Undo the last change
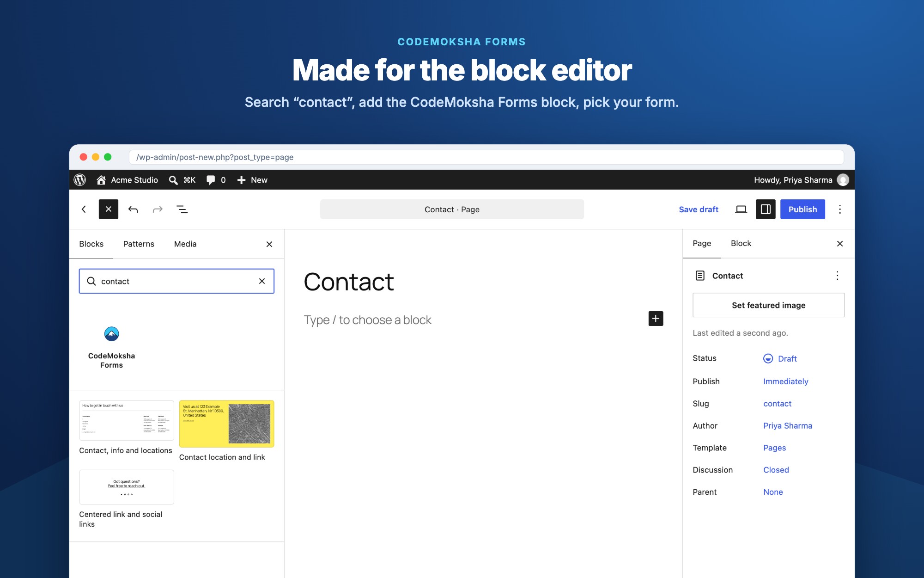 click(x=133, y=209)
